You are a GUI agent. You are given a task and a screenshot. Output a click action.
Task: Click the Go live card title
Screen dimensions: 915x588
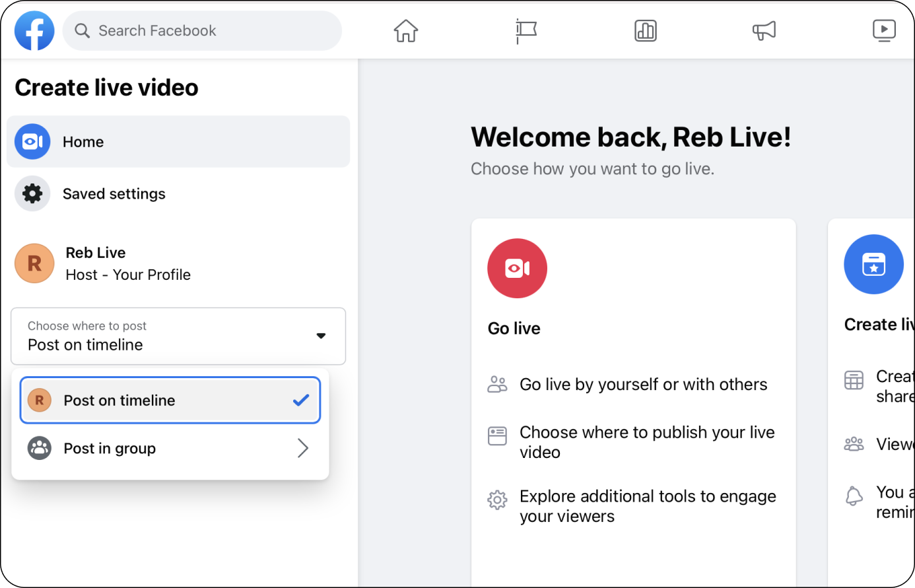(514, 329)
